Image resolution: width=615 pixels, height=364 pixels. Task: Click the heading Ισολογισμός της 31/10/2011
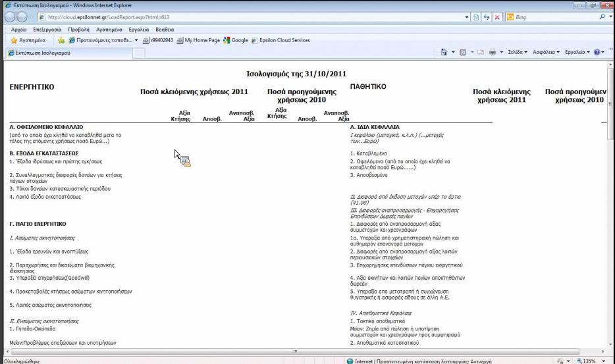296,74
